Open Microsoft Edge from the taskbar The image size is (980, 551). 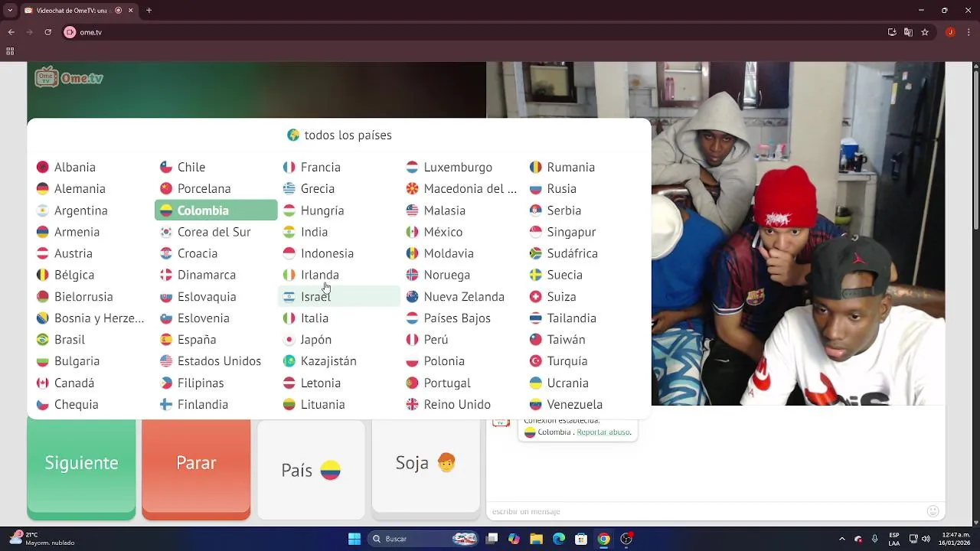point(559,539)
